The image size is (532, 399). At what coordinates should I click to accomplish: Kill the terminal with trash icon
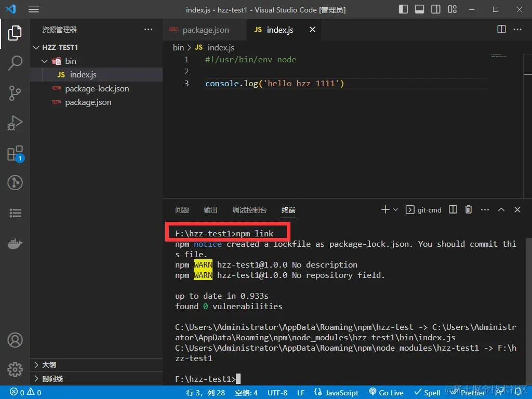[469, 210]
